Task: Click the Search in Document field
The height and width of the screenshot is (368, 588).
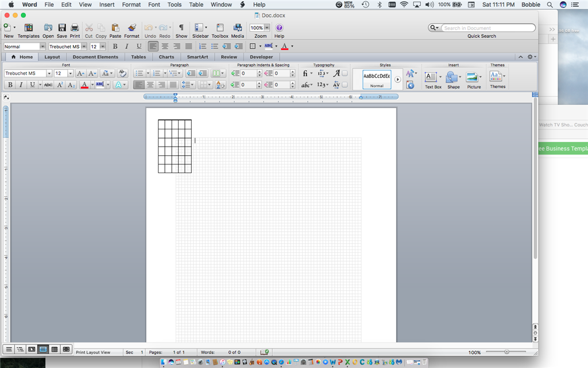Action: (487, 28)
